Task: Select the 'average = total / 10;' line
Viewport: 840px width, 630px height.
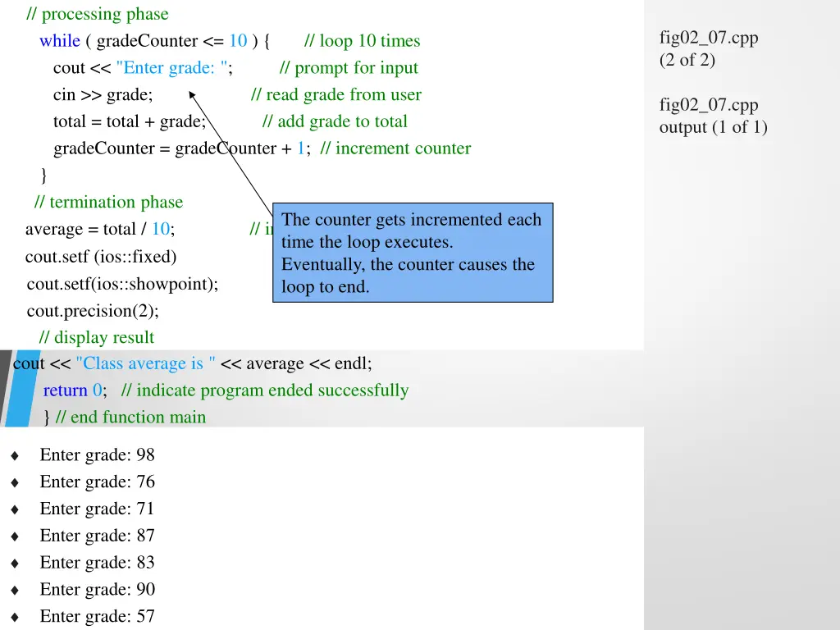Action: tap(100, 230)
